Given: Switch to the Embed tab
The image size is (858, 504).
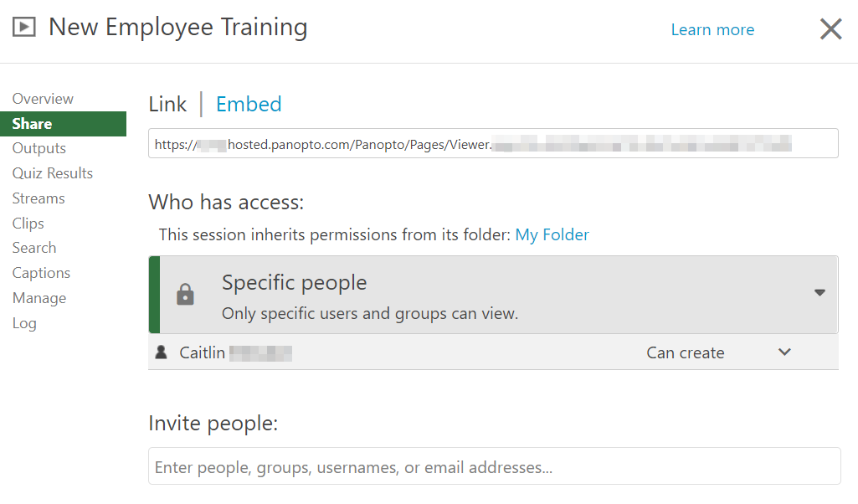Looking at the screenshot, I should [x=249, y=104].
